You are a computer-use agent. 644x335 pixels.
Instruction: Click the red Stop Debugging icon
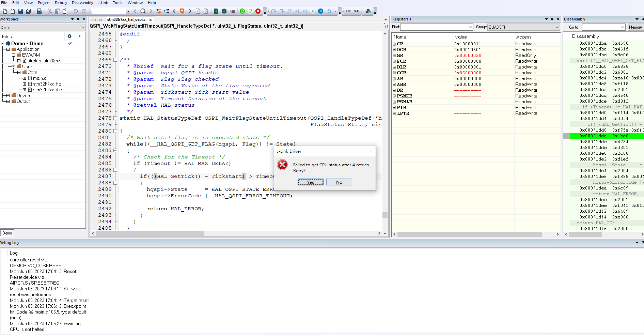point(258,11)
